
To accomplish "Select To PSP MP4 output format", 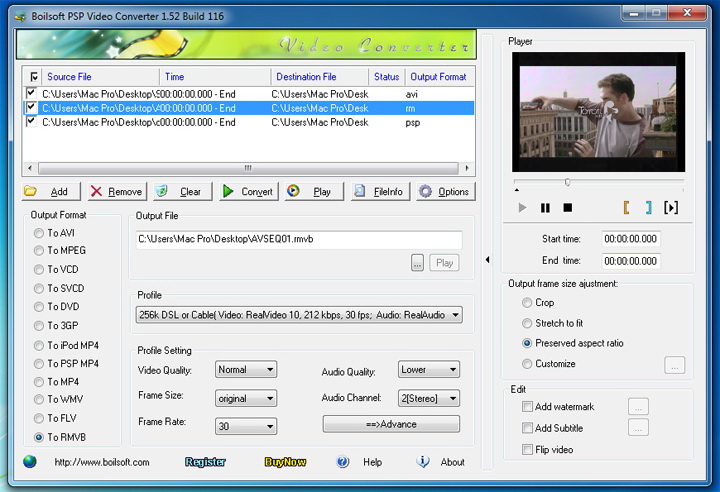I will (39, 363).
